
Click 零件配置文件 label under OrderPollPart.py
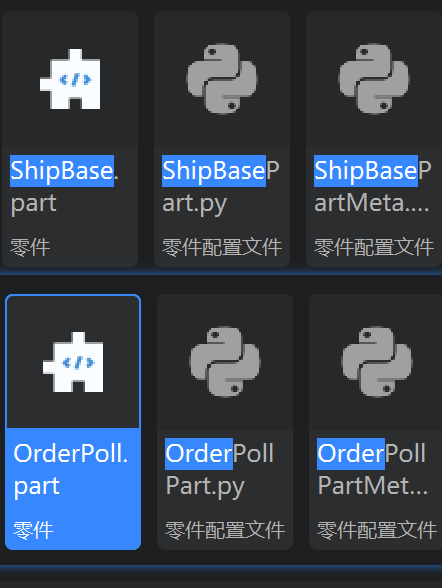point(225,530)
